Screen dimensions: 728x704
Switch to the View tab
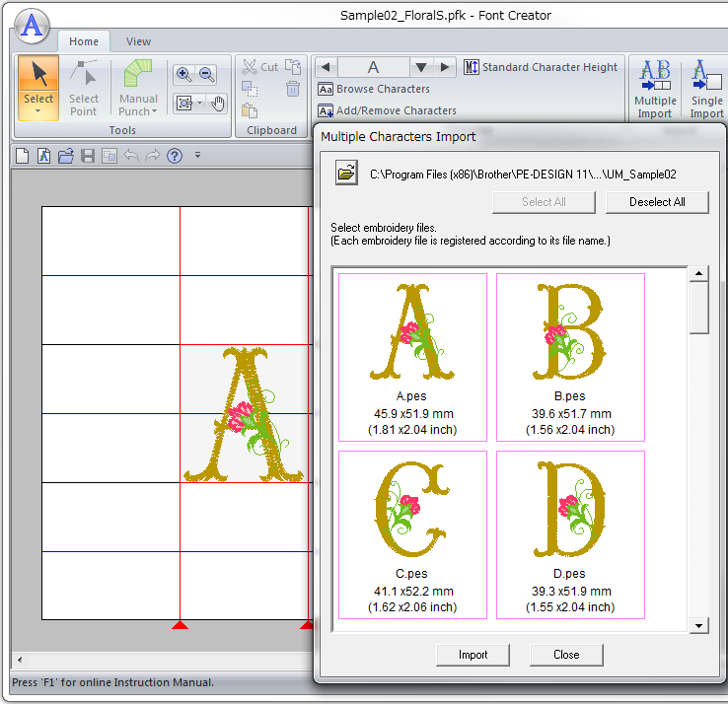click(x=139, y=41)
